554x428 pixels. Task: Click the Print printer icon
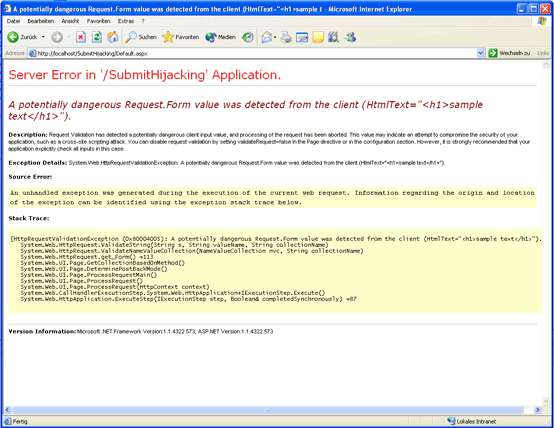(286, 37)
